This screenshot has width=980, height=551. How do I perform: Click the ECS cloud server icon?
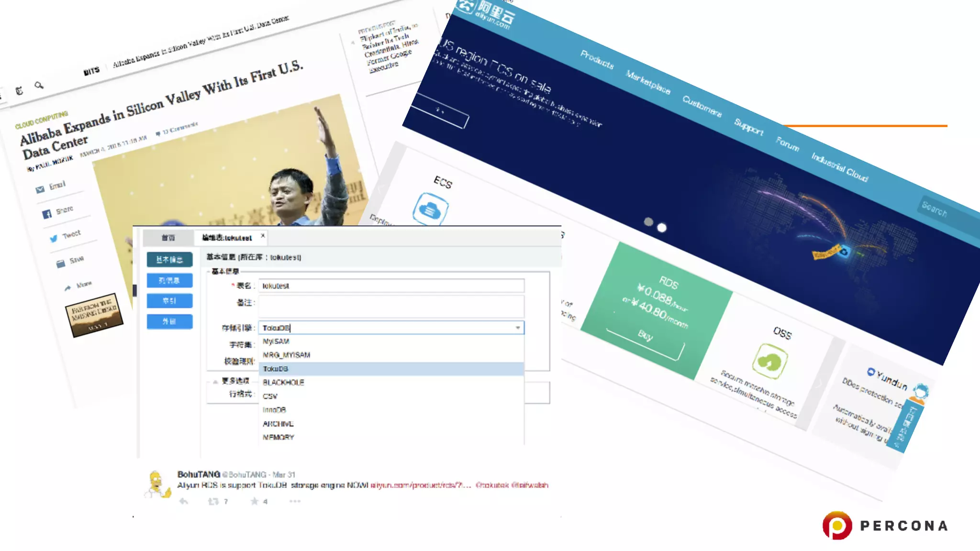tap(430, 209)
